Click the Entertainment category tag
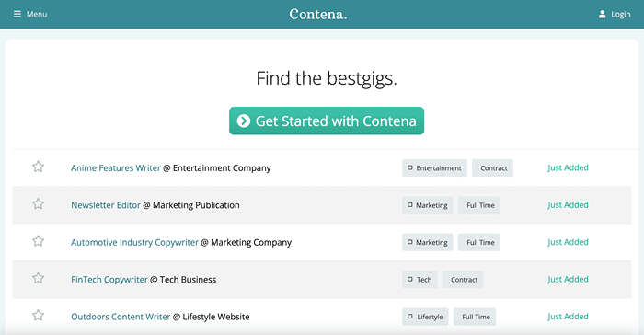 point(434,168)
